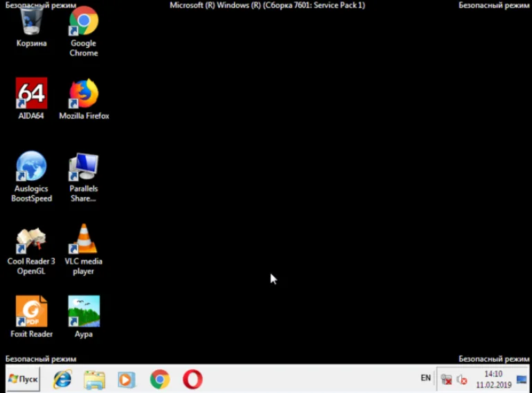Launch Opera from the taskbar
This screenshot has height=393, width=532.
[x=193, y=379]
